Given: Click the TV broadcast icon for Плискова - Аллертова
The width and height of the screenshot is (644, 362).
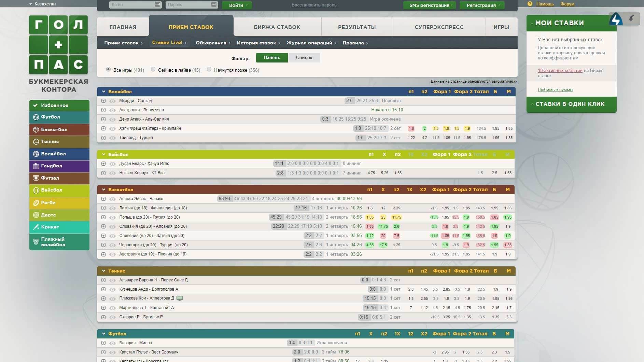Looking at the screenshot, I should click(x=180, y=298).
